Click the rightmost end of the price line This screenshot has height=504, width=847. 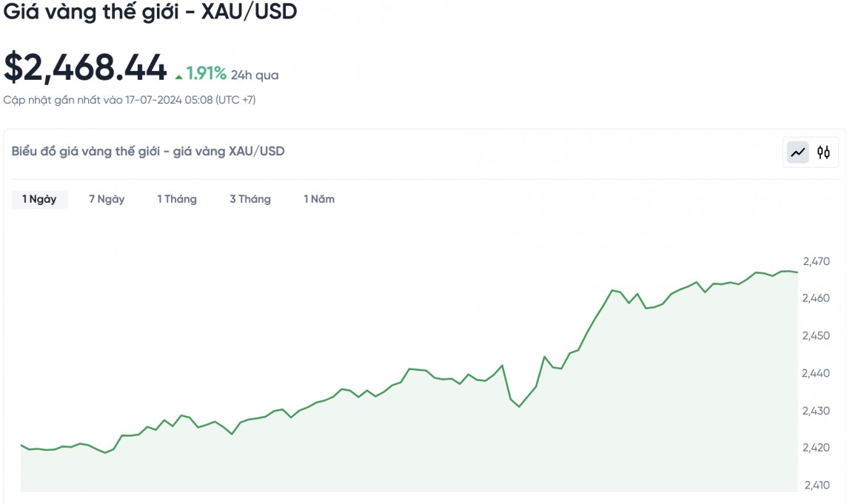click(x=797, y=272)
